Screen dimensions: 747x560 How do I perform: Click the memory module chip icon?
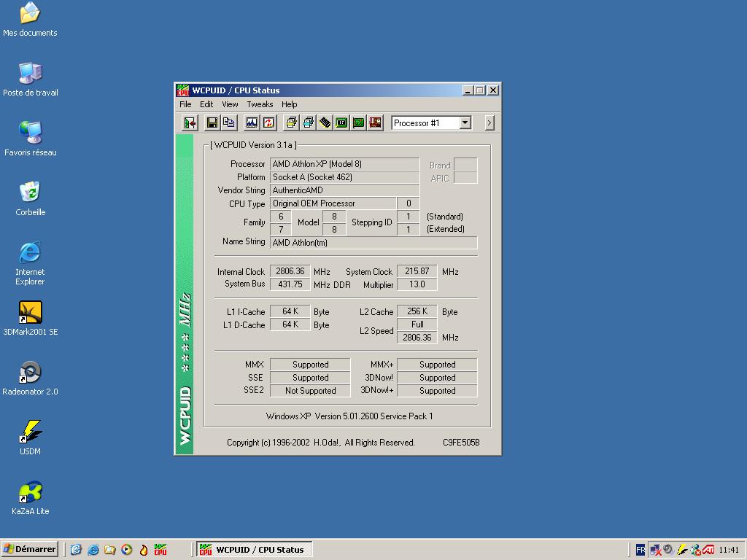point(325,122)
